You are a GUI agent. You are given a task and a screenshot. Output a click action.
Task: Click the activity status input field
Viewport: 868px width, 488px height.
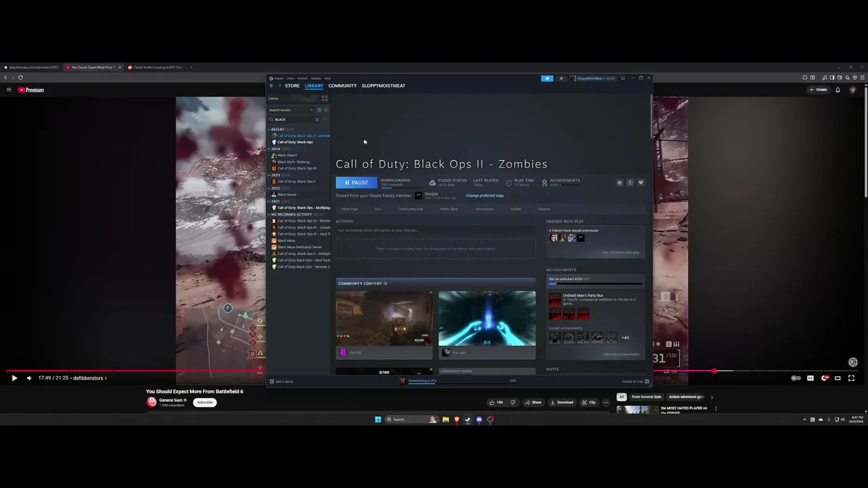point(435,230)
